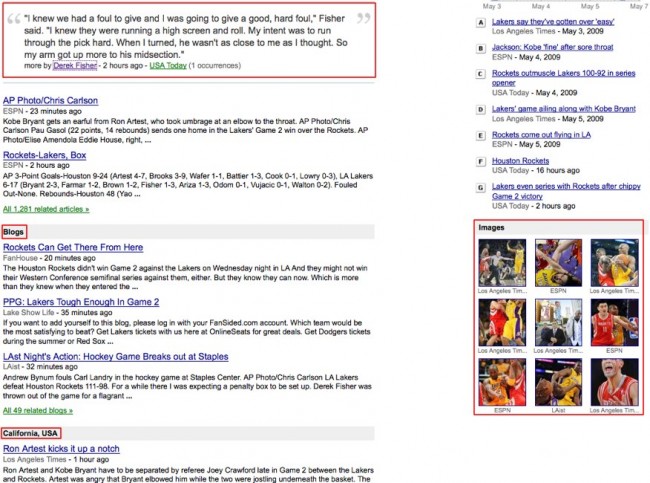Open Rockets Can Get There From Here

(73, 247)
